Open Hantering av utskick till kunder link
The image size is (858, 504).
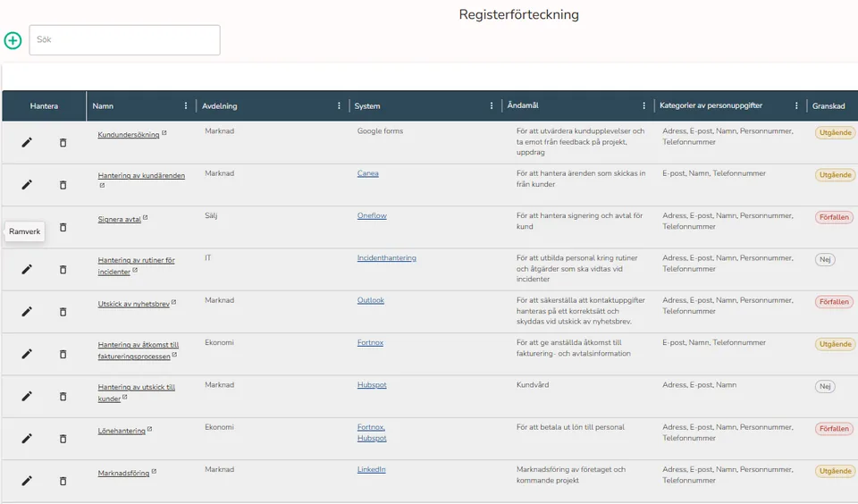click(136, 393)
